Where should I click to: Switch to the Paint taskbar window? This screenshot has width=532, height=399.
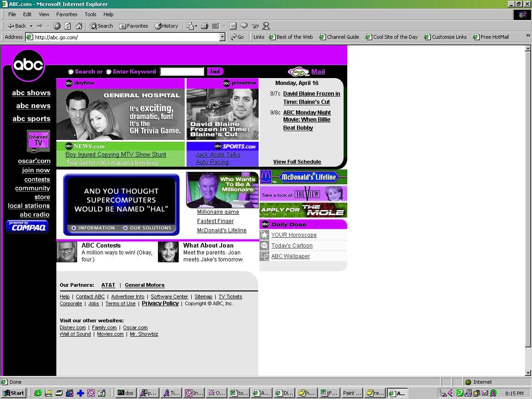tap(352, 393)
